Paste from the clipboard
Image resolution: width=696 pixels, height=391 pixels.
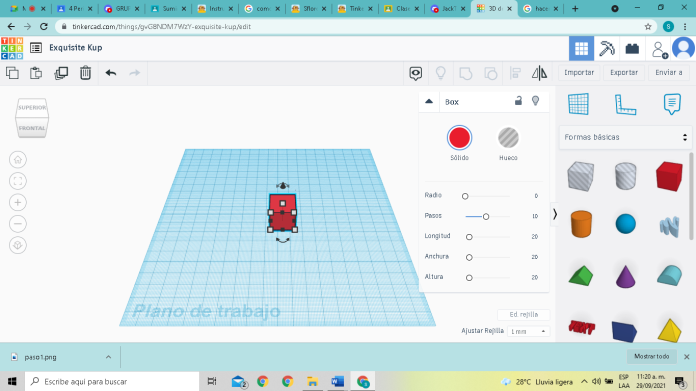36,73
